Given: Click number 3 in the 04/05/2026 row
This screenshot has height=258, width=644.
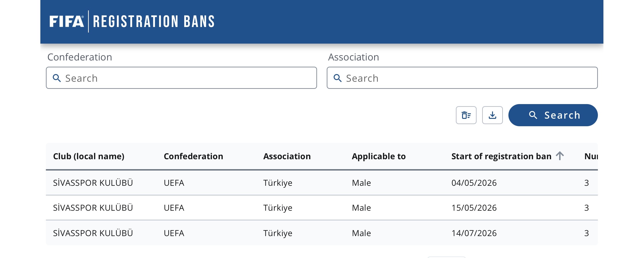Looking at the screenshot, I should tap(587, 183).
